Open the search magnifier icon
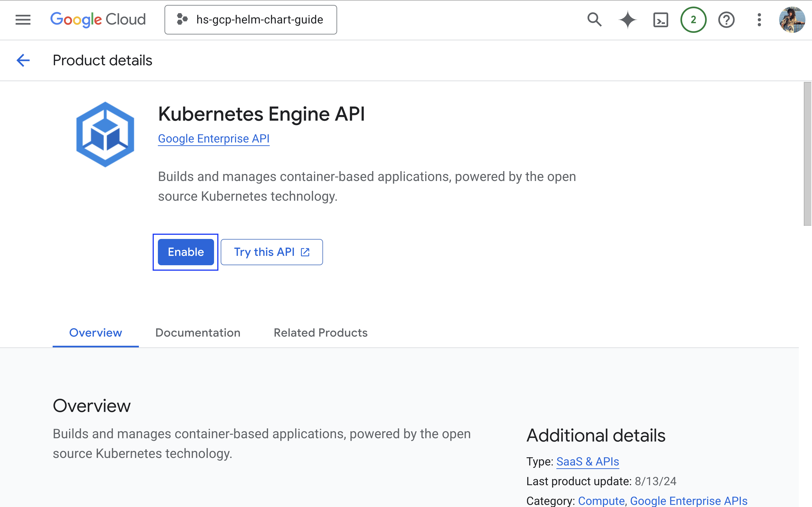 (594, 20)
